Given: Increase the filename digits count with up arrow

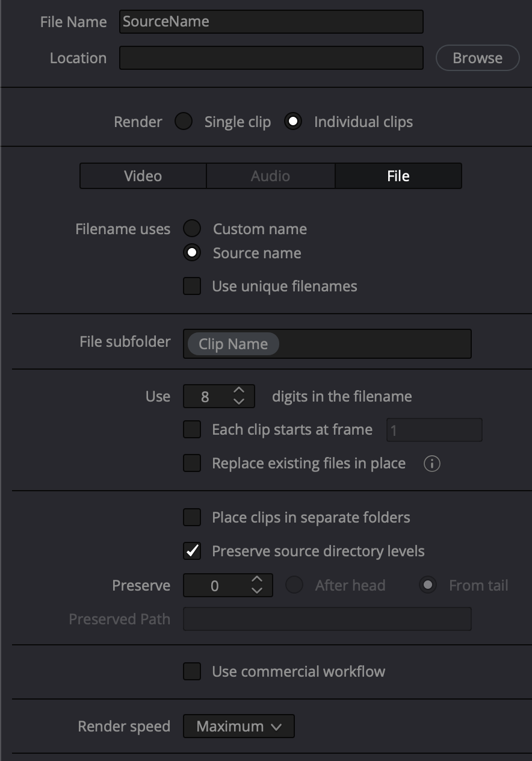Looking at the screenshot, I should click(239, 391).
